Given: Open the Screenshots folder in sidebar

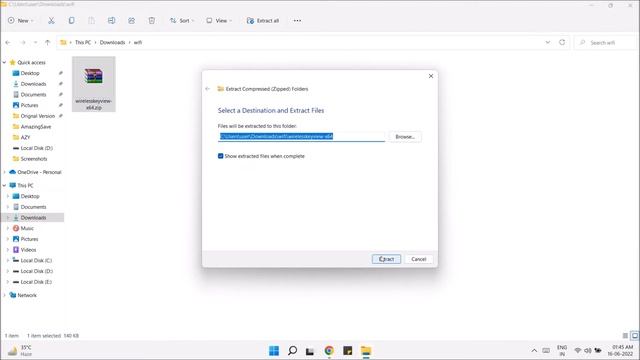Looking at the screenshot, I should [x=33, y=159].
